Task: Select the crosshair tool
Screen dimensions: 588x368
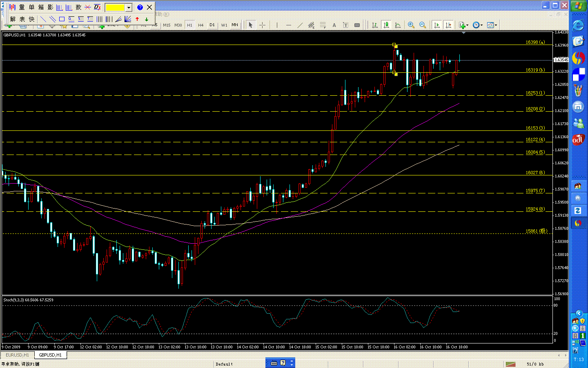Action: click(263, 25)
